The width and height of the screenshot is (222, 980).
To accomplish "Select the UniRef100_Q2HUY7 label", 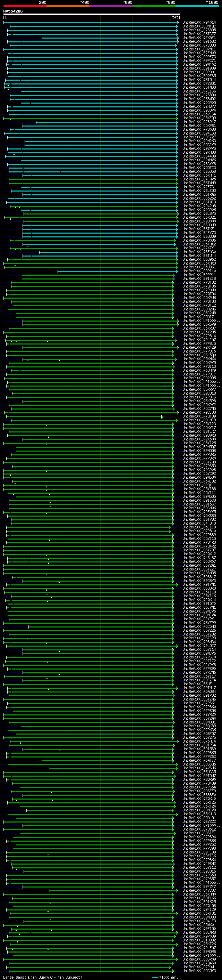I will point(199,106).
